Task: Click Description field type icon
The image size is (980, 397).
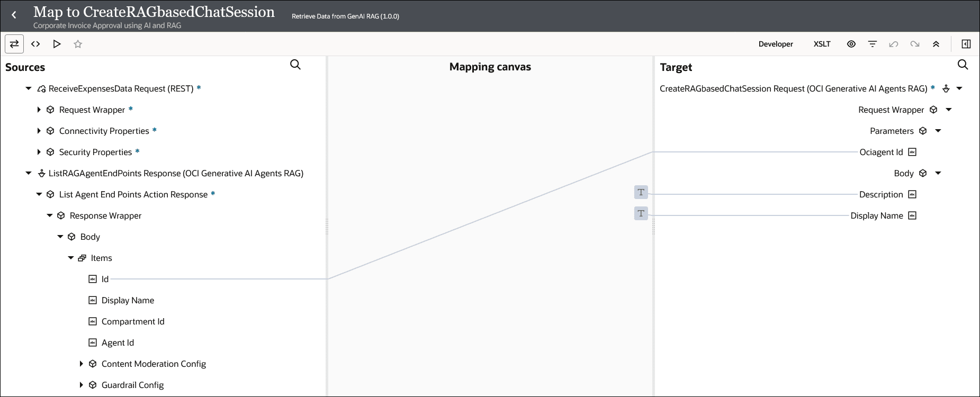Action: (912, 194)
